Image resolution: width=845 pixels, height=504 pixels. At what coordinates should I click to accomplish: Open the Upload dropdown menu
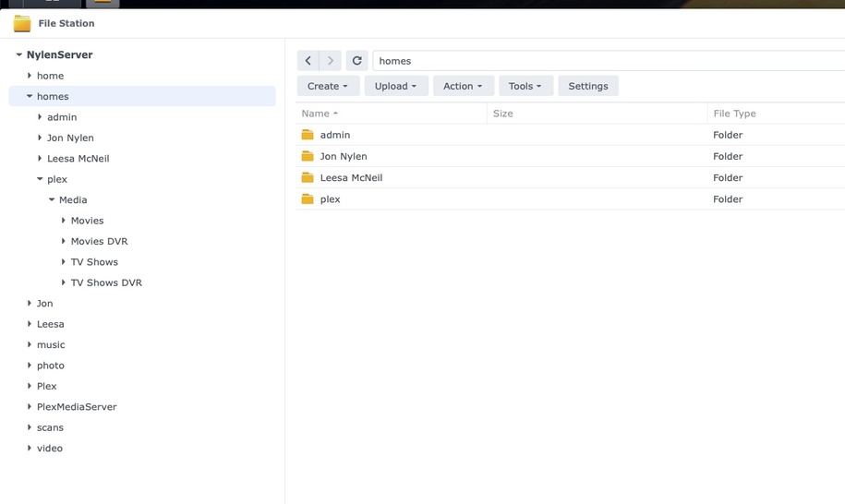396,86
